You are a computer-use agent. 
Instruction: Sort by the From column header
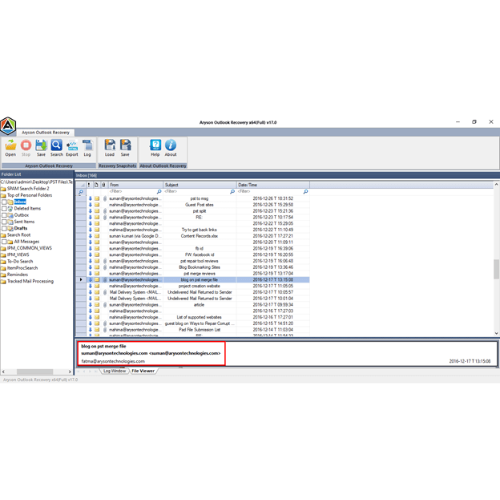pyautogui.click(x=135, y=185)
